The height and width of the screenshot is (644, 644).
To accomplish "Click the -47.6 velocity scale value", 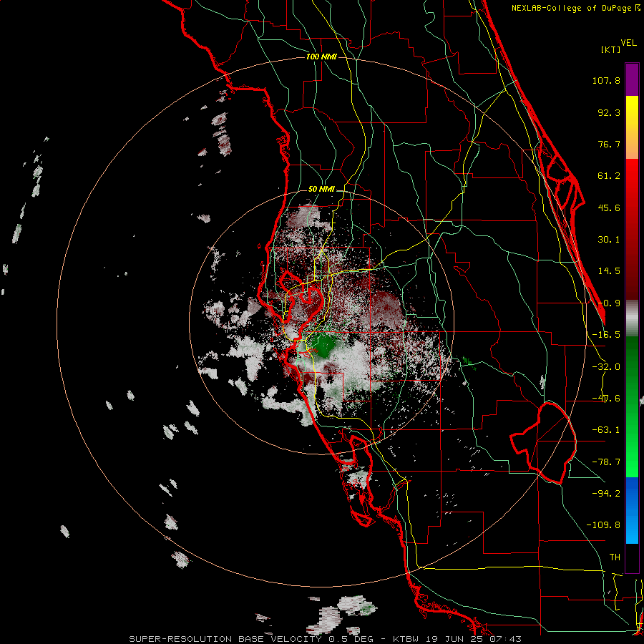I will [606, 399].
